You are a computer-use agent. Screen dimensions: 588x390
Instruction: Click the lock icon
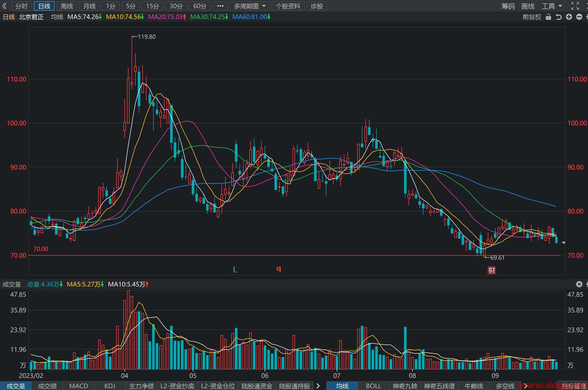[x=548, y=17]
